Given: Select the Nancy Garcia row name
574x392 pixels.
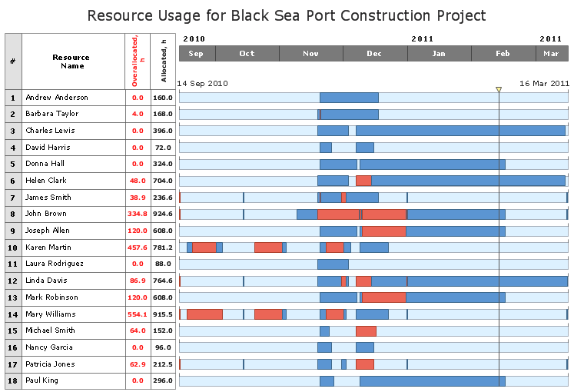Looking at the screenshot, I should pos(49,347).
